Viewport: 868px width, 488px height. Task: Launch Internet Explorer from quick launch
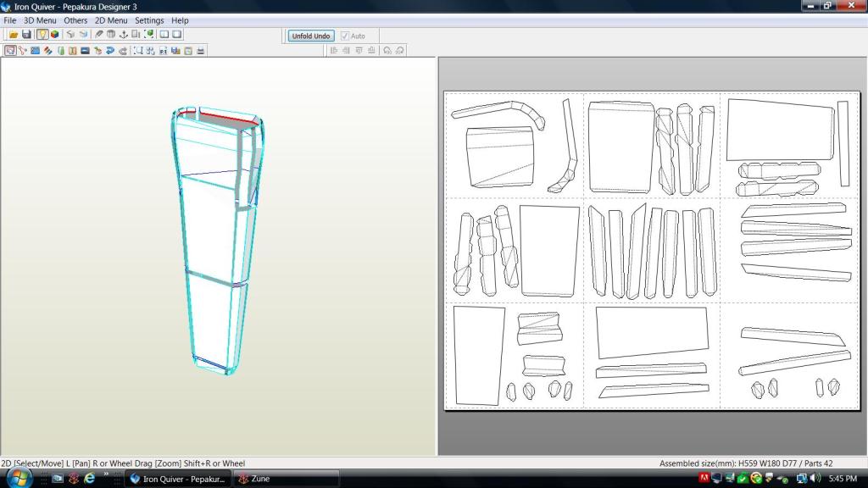tap(89, 479)
